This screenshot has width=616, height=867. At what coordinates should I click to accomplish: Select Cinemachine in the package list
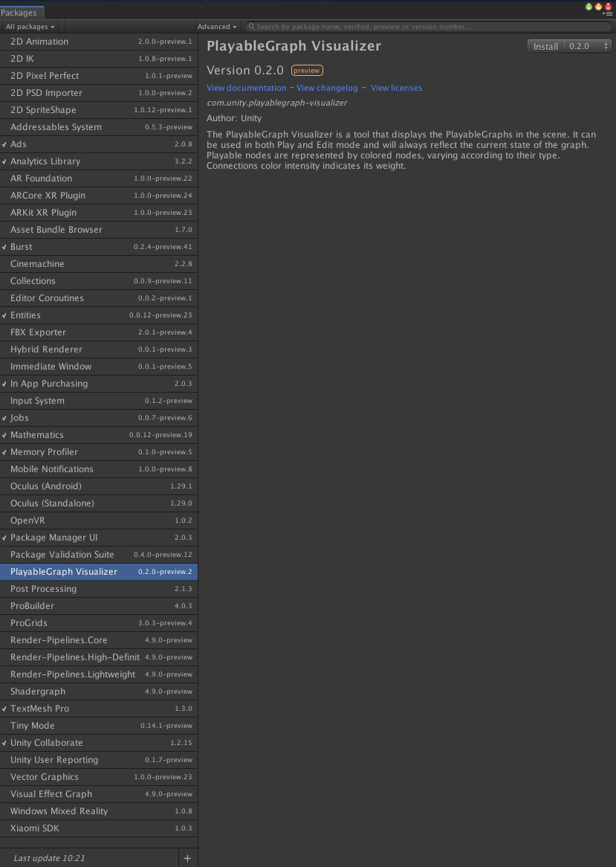pyautogui.click(x=37, y=264)
